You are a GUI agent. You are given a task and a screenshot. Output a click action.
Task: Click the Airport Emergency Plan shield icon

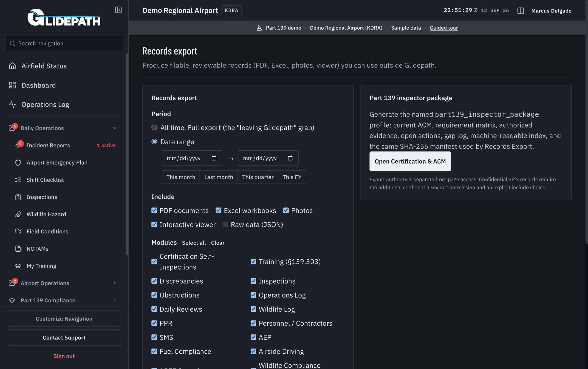tap(18, 162)
